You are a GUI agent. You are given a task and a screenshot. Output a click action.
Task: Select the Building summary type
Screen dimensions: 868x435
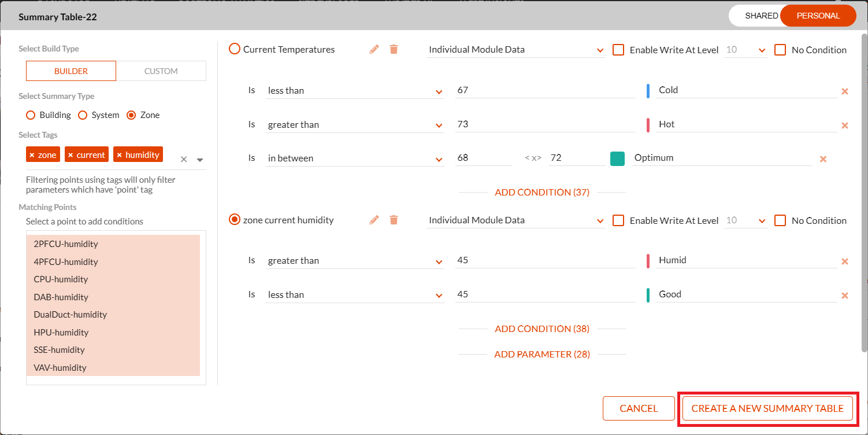31,115
